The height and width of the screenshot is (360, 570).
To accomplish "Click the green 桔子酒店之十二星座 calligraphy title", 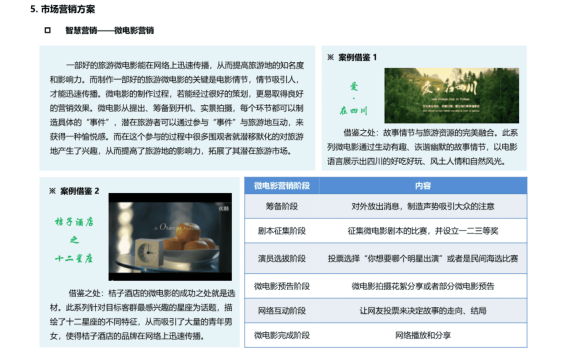I will tap(74, 240).
